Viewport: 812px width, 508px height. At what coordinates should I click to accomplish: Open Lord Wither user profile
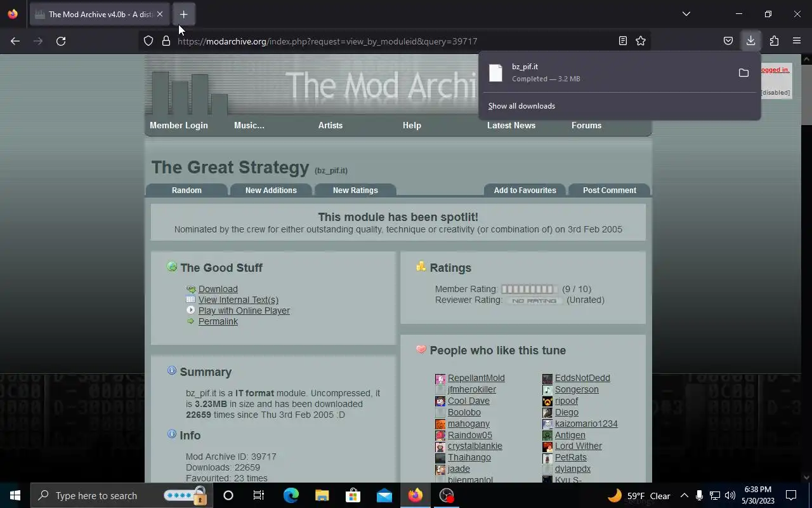pyautogui.click(x=579, y=446)
